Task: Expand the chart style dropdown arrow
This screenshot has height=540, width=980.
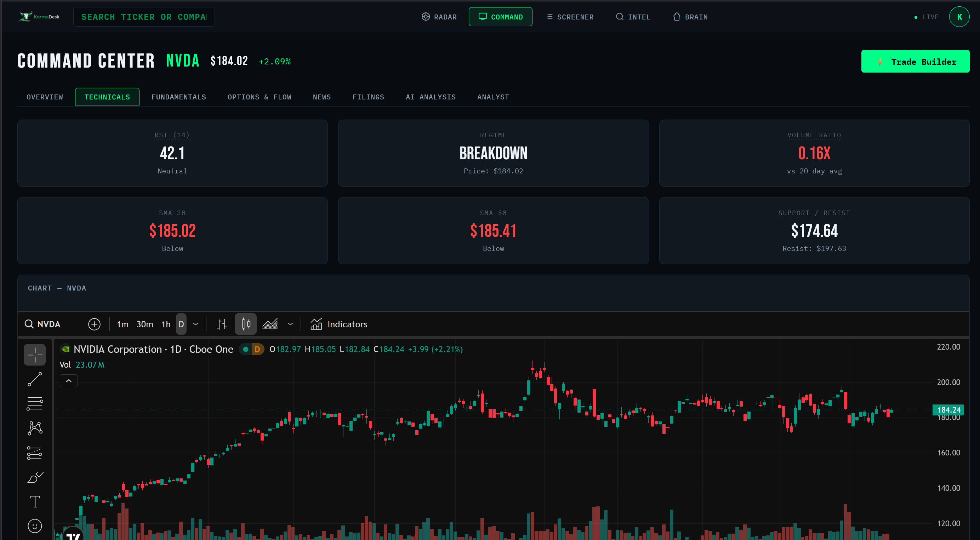Action: point(290,324)
